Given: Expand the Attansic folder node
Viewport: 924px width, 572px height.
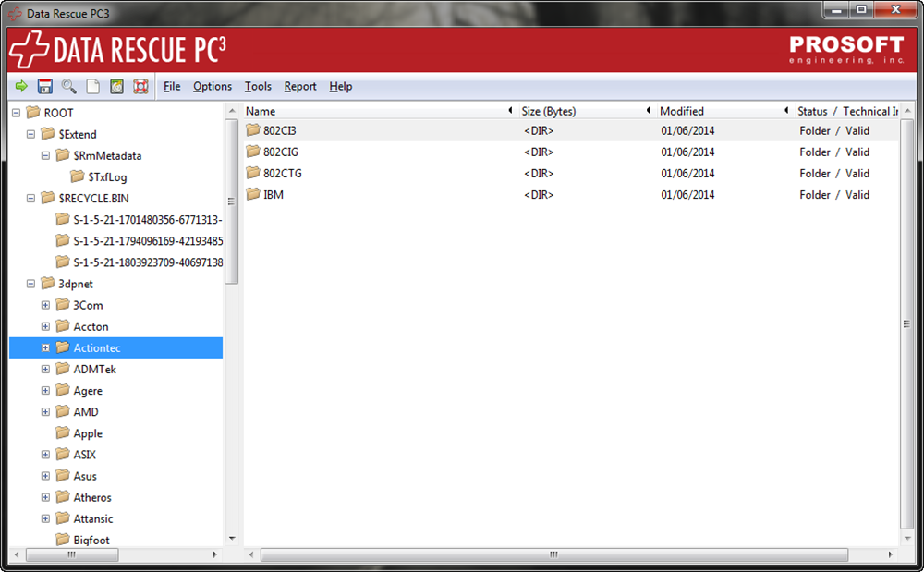Looking at the screenshot, I should [x=45, y=519].
